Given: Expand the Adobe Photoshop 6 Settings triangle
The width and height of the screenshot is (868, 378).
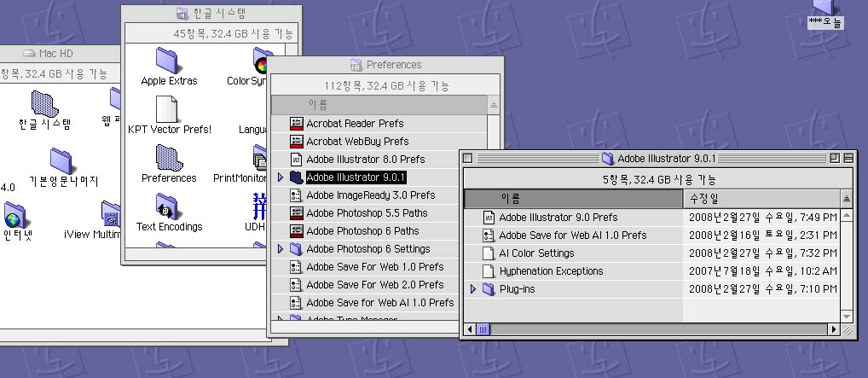Looking at the screenshot, I should coord(281,249).
